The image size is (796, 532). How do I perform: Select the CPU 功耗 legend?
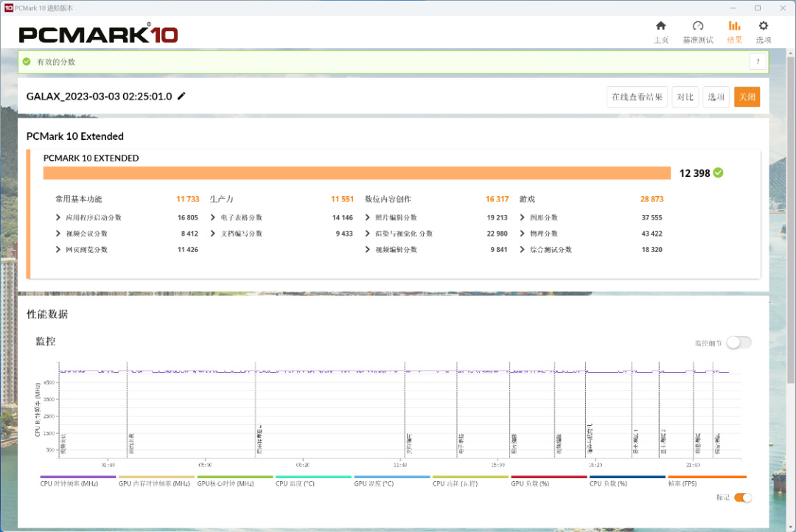click(x=470, y=481)
